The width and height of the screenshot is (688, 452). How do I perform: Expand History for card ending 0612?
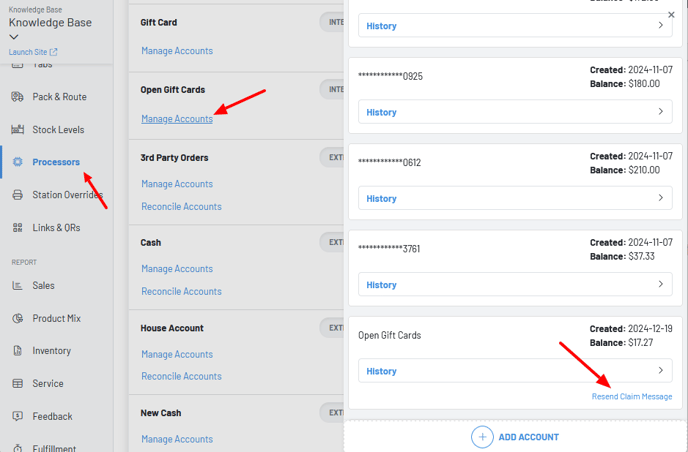tap(515, 198)
